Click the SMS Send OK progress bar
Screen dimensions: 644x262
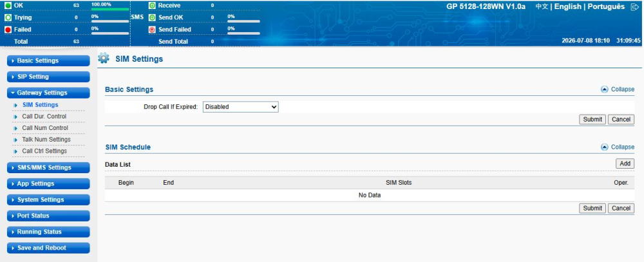pos(243,21)
